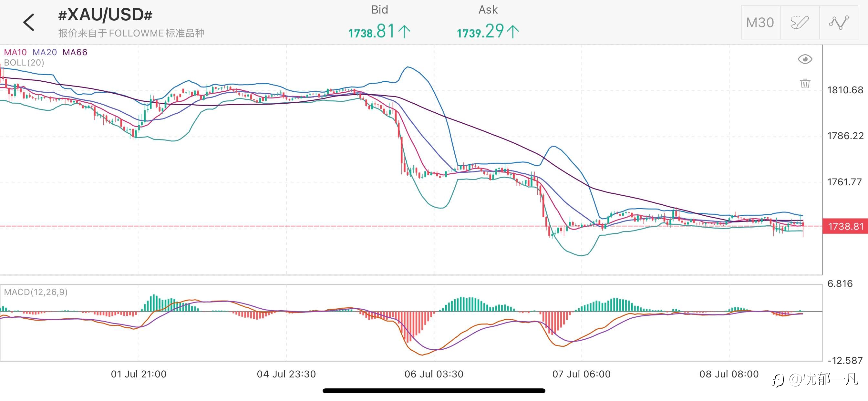Select the drawing tools pencil icon
The image size is (868, 401).
point(800,23)
